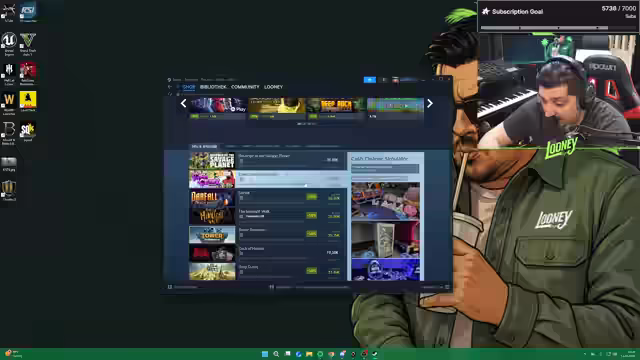The height and width of the screenshot is (360, 640).
Task: Launch Grand Theft Auto V desktop shortcut
Action: pyautogui.click(x=28, y=43)
